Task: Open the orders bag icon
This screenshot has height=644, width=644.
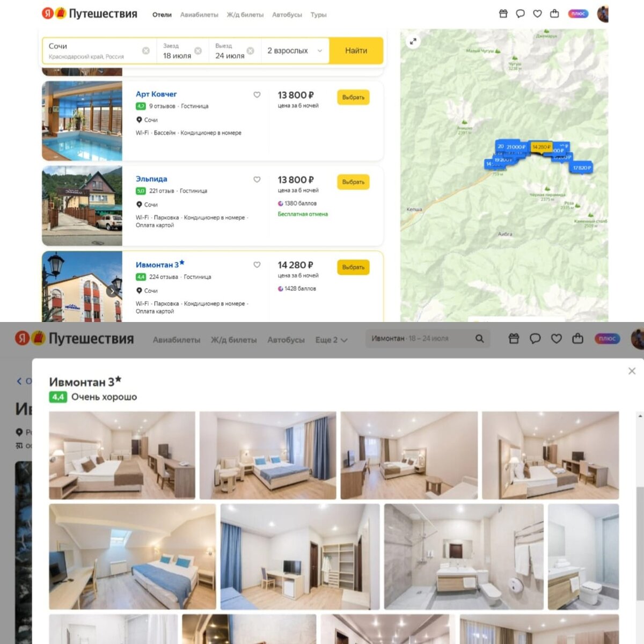Action: 554,14
